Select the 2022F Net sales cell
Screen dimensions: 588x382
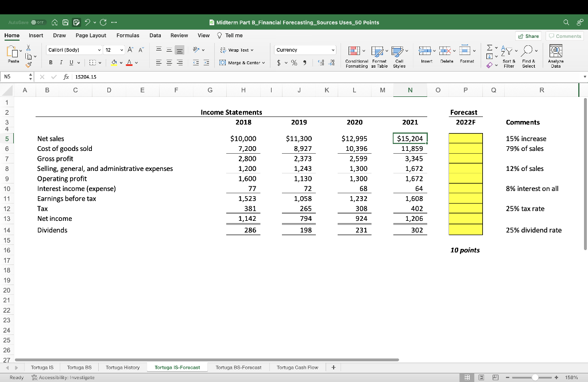tap(466, 138)
